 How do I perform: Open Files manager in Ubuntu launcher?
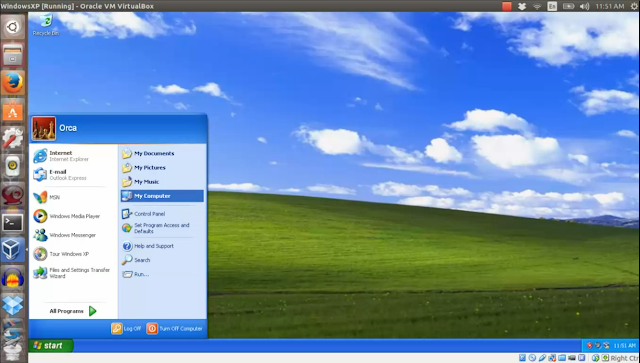[x=13, y=55]
